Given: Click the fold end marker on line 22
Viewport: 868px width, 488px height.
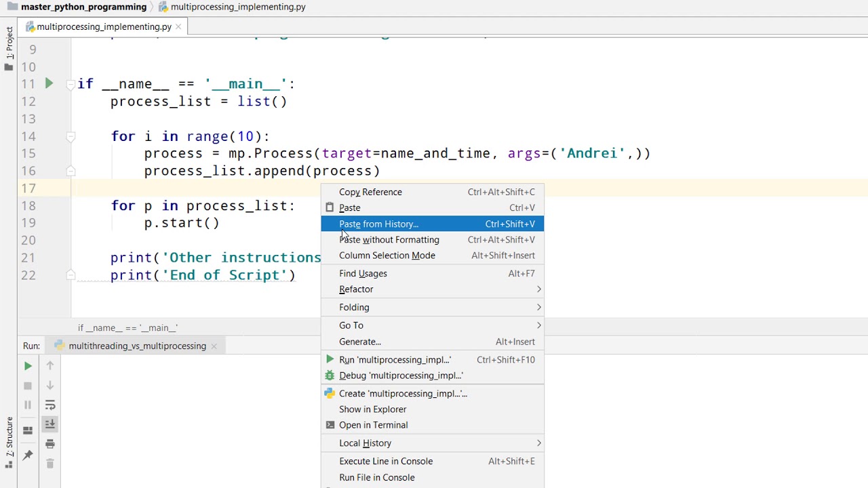Looking at the screenshot, I should (x=71, y=275).
